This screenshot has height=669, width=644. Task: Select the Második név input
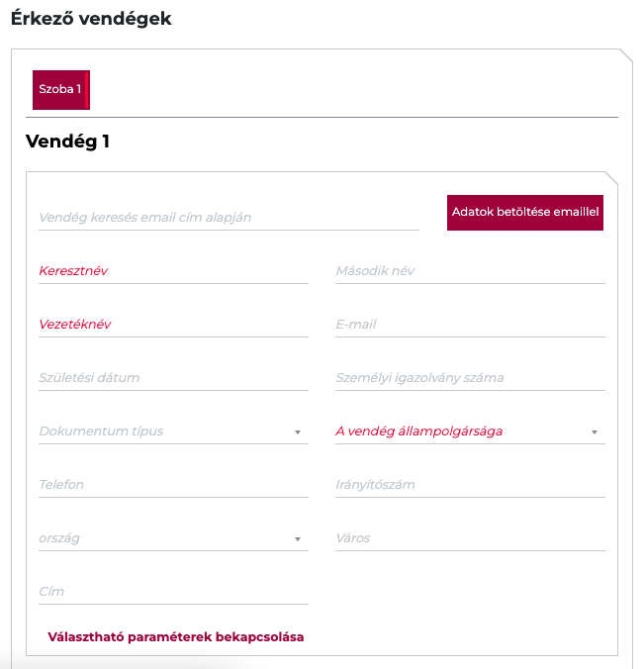pyautogui.click(x=470, y=271)
